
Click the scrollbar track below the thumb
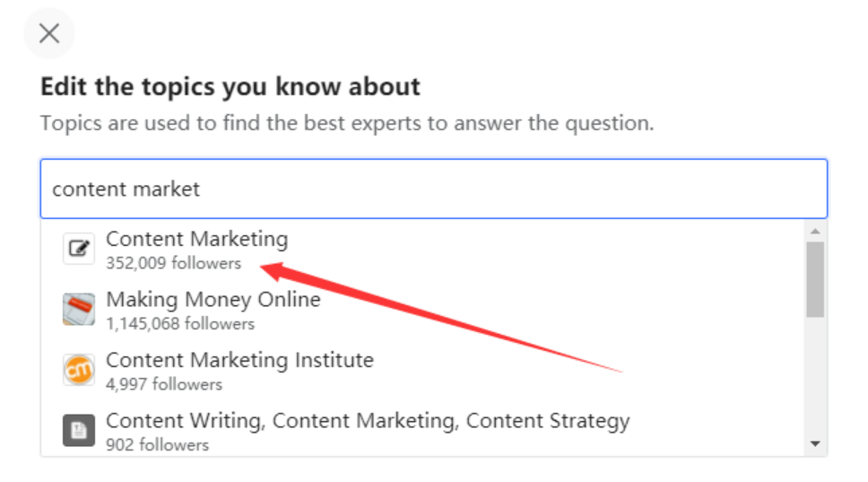(815, 375)
